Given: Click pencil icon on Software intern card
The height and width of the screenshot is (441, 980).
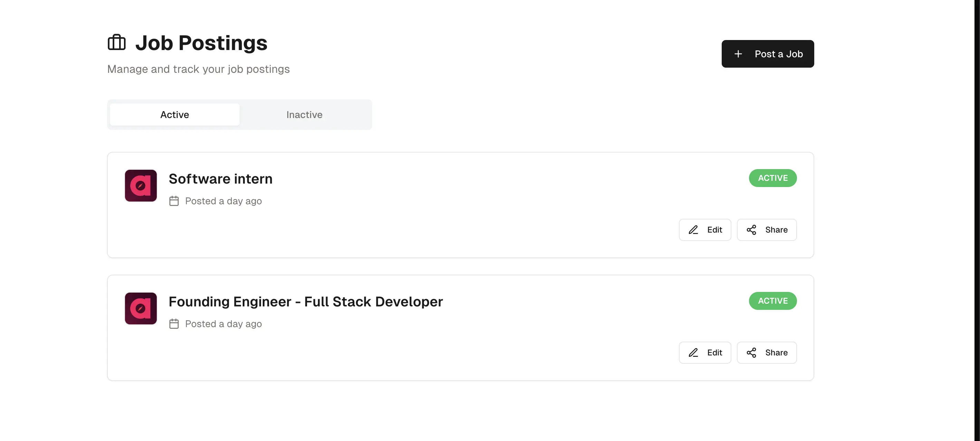Looking at the screenshot, I should point(693,230).
